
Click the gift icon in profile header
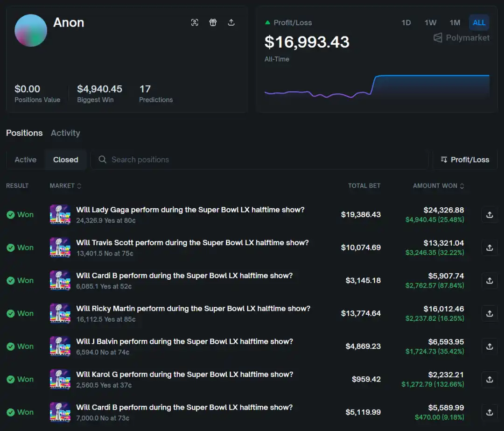coord(213,22)
